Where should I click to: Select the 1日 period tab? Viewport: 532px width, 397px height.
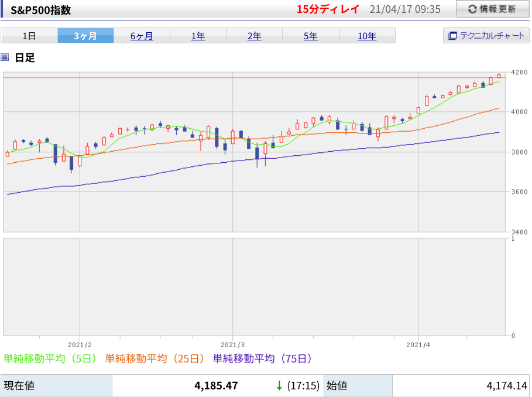[x=29, y=36]
